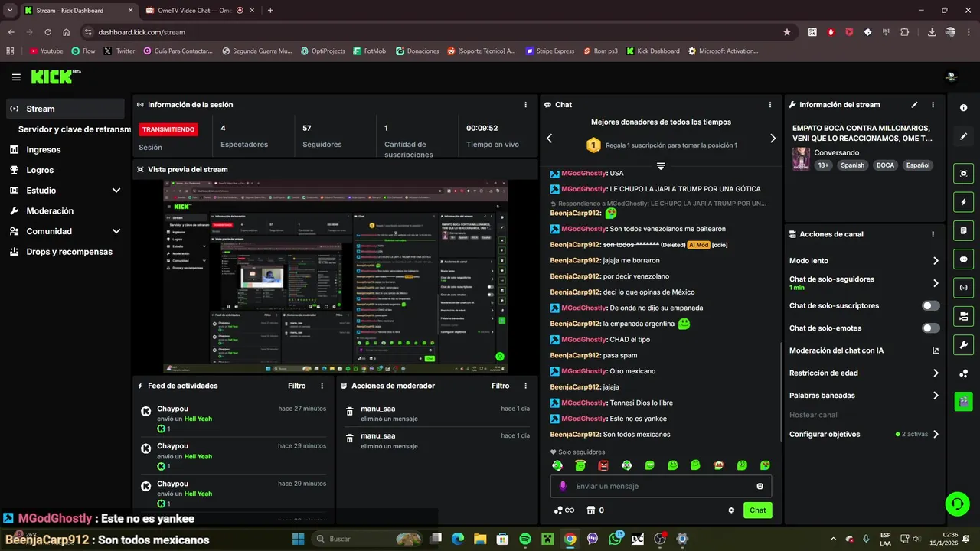Open the Información del stream three-dot menu
980x551 pixels.
[x=933, y=105]
